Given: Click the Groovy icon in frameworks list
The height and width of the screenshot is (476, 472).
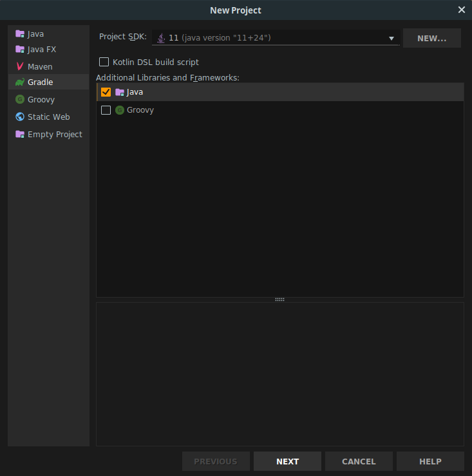Looking at the screenshot, I should click(x=120, y=110).
